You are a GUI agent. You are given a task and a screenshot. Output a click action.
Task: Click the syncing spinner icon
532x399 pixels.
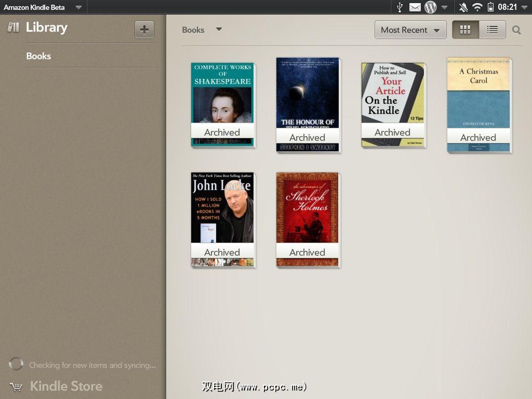pyautogui.click(x=16, y=364)
